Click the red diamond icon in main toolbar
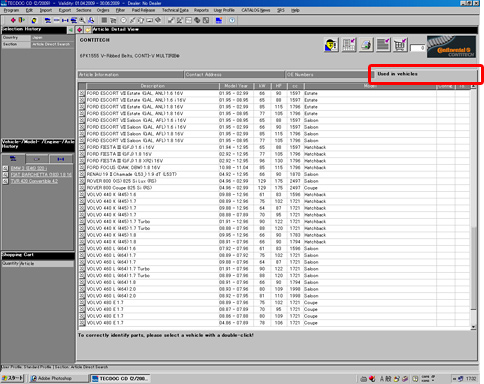This screenshot has width=484, height=384. pyautogui.click(x=13, y=20)
